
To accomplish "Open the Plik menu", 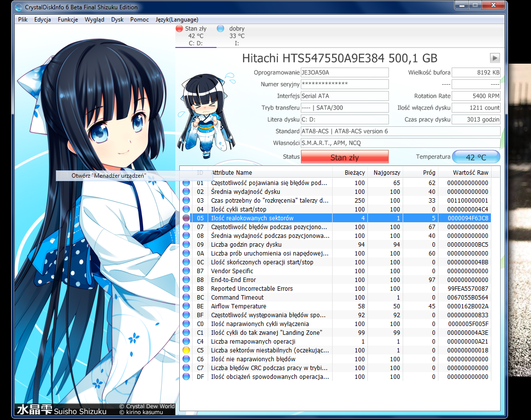I will point(23,20).
